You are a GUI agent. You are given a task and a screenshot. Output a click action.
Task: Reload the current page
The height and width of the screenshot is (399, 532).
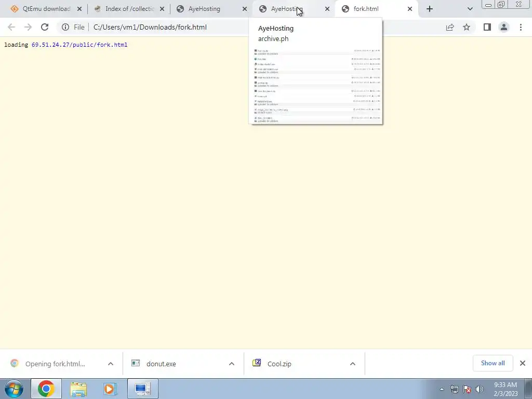point(45,27)
